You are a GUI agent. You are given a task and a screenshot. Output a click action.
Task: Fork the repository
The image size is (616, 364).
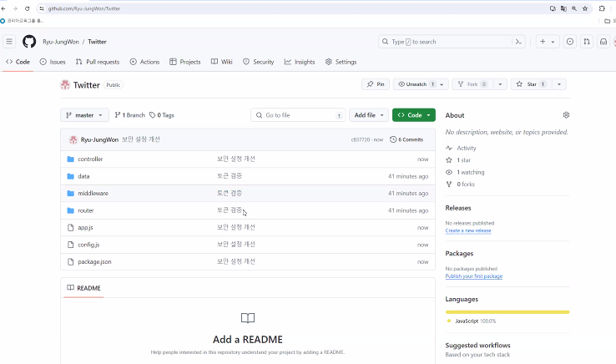(x=472, y=84)
